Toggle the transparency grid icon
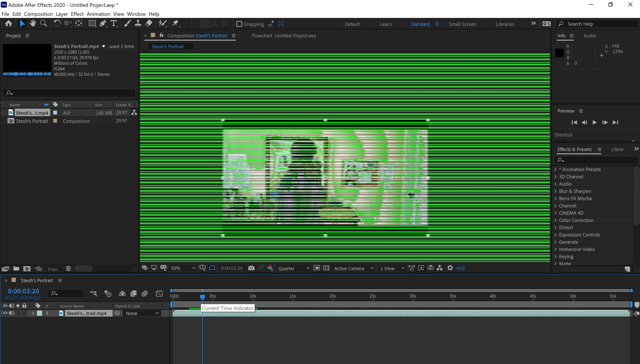This screenshot has width=640, height=364. click(x=326, y=268)
